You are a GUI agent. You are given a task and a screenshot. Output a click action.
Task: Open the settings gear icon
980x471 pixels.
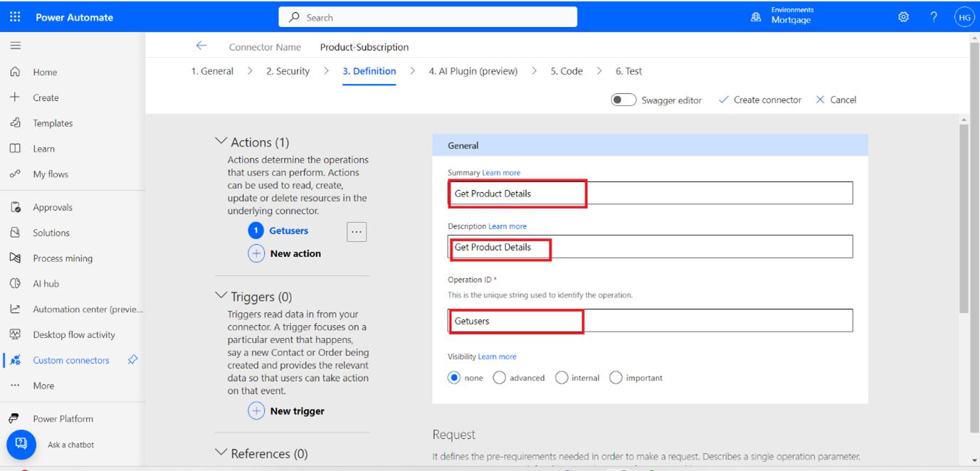903,17
